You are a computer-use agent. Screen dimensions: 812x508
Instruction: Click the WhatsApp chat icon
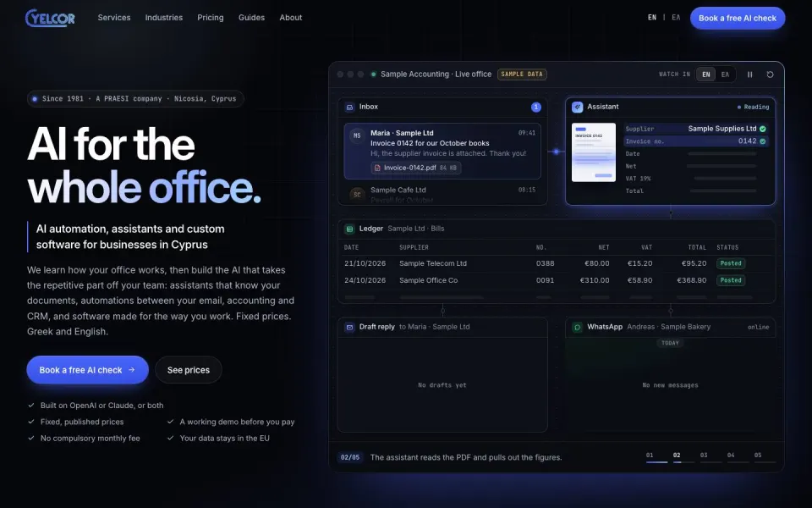[577, 327]
